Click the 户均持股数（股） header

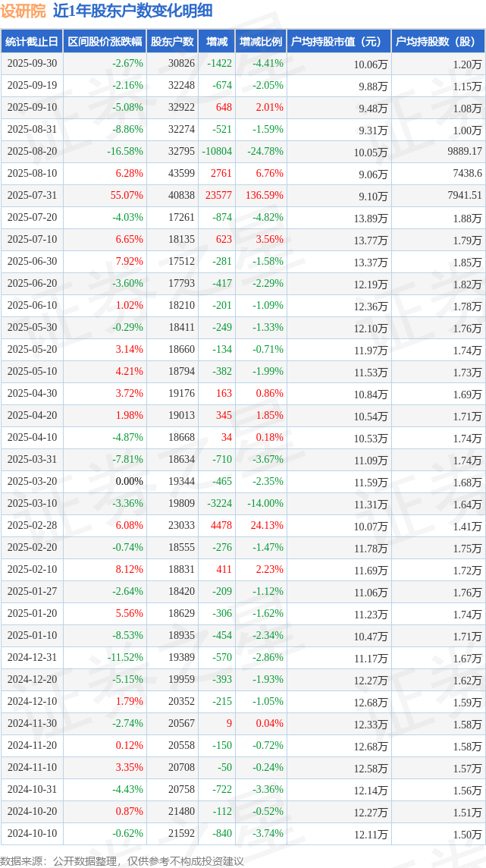437,42
